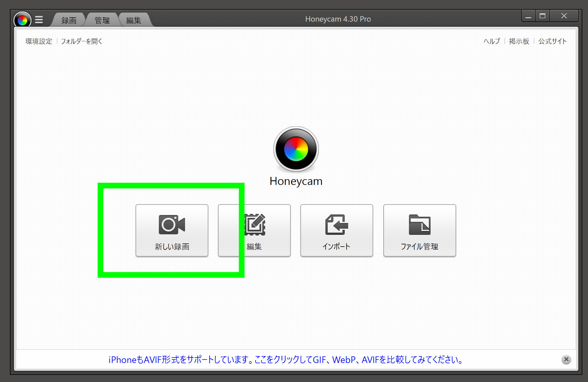Click the Honeycam 4.30 Pro title text
Image resolution: width=588 pixels, height=382 pixels.
point(338,19)
